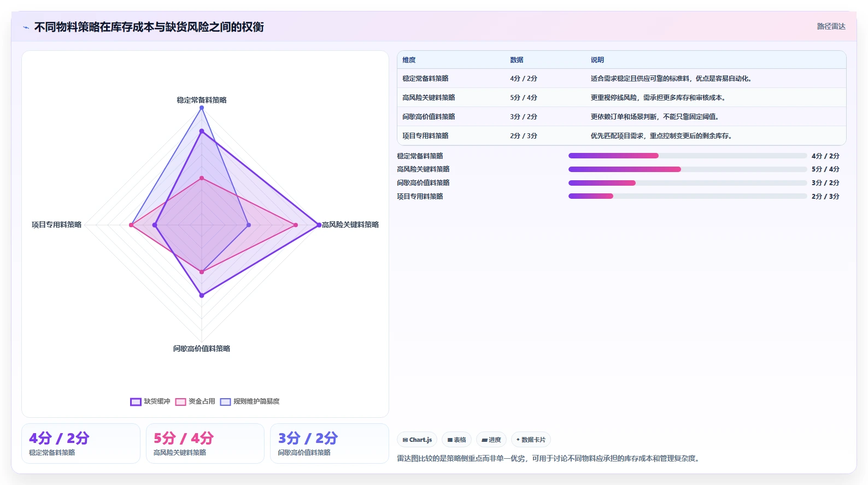Click the 高风险关键料策略 radar axis label
This screenshot has width=868, height=485.
[350, 224]
